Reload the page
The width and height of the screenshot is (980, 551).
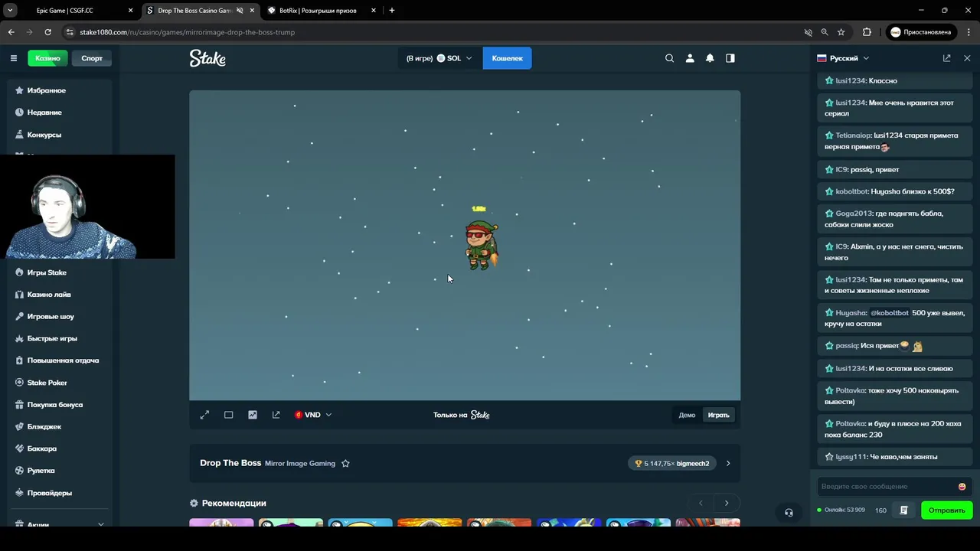tap(47, 32)
